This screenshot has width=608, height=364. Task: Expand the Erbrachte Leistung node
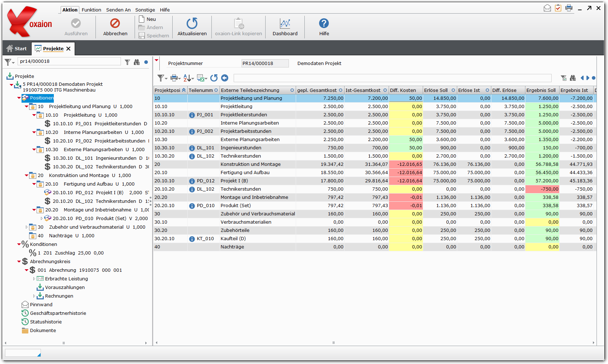34,279
